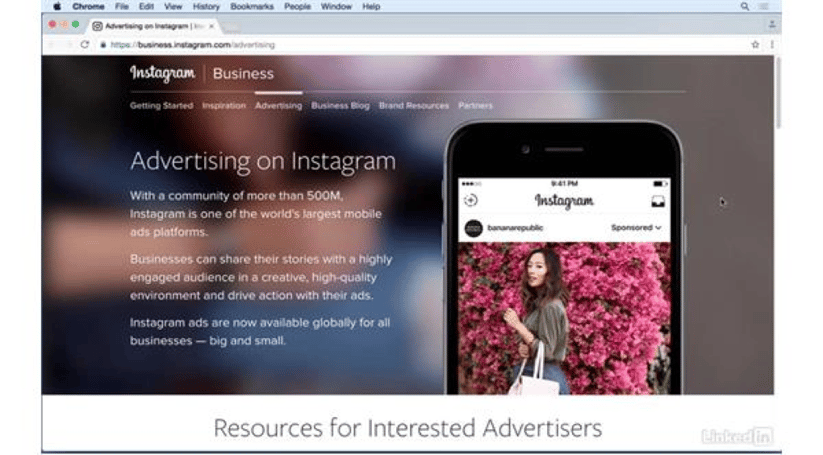Open Brand Resources page
Image resolution: width=823 pixels, height=455 pixels.
tap(414, 105)
